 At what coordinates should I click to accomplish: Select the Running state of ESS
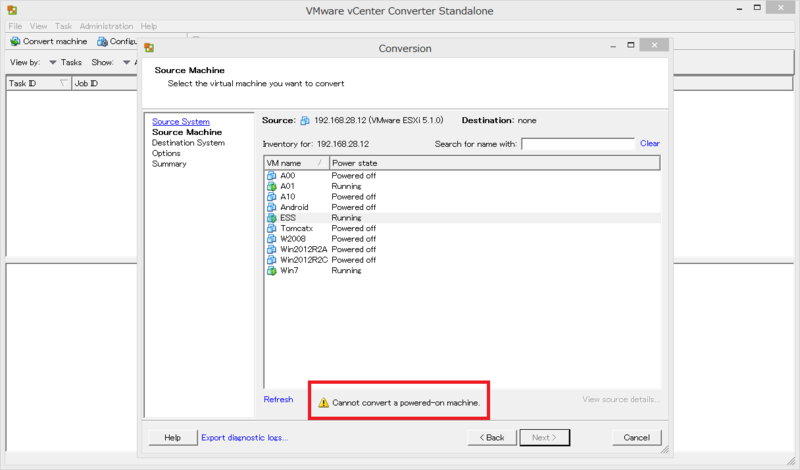[x=346, y=218]
